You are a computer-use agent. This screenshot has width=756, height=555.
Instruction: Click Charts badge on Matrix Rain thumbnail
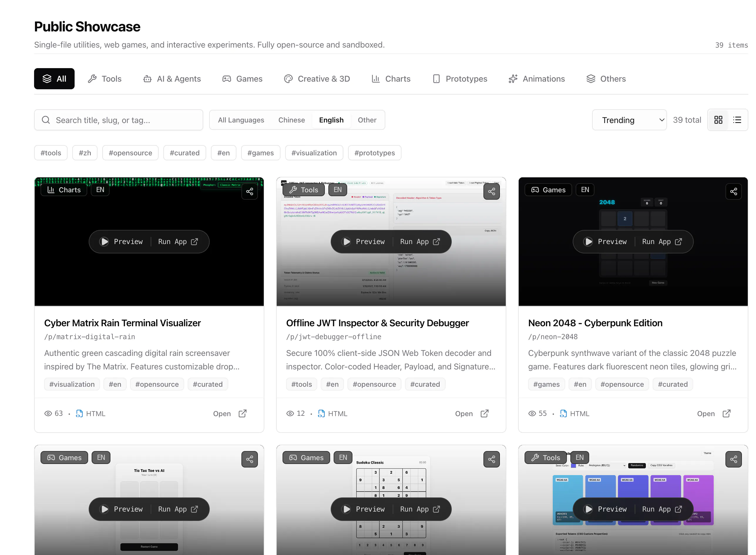64,190
